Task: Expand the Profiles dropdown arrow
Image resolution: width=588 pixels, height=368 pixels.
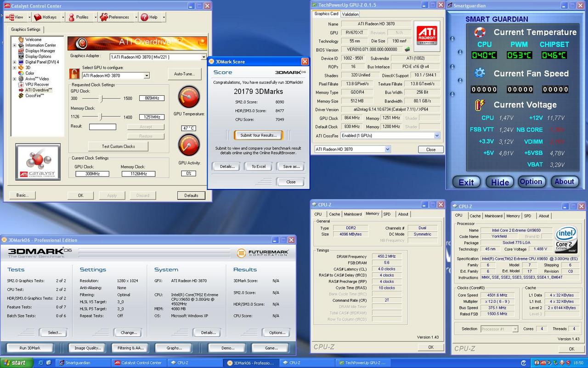Action: click(x=95, y=17)
